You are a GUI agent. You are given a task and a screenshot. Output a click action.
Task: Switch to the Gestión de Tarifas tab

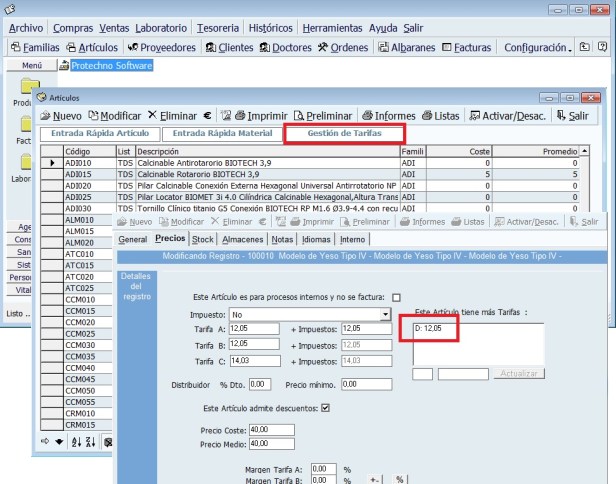344,133
